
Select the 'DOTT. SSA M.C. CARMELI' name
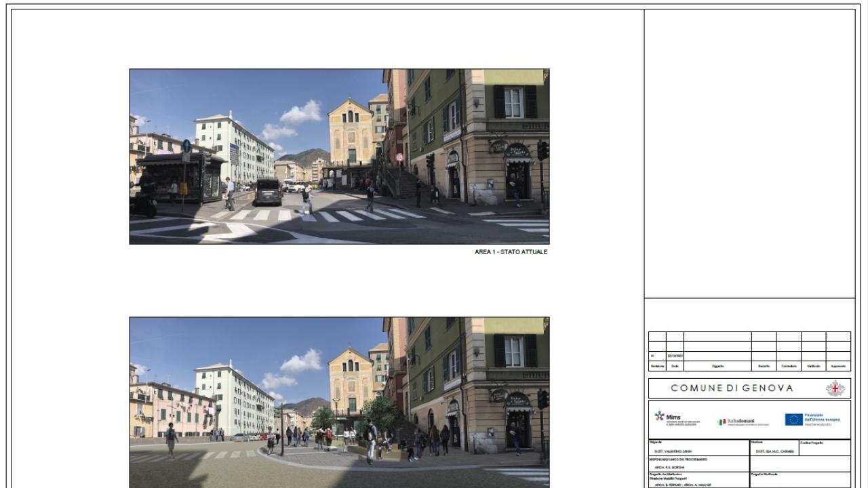point(775,451)
